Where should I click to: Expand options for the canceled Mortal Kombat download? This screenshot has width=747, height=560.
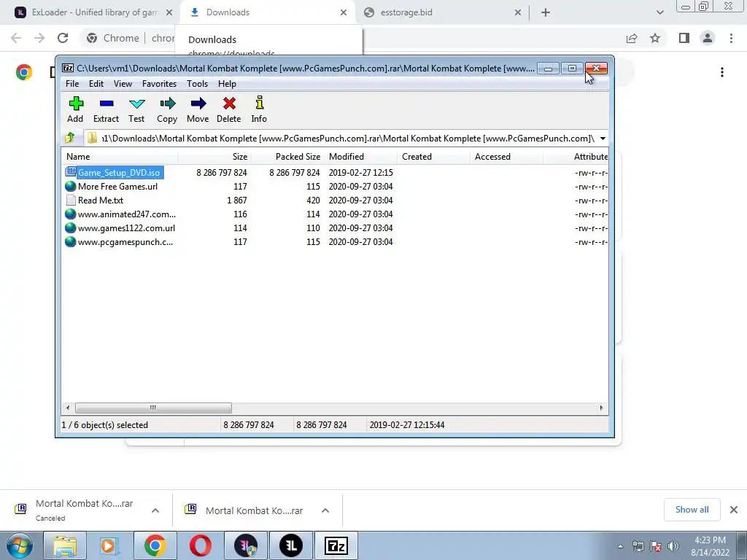click(x=155, y=510)
